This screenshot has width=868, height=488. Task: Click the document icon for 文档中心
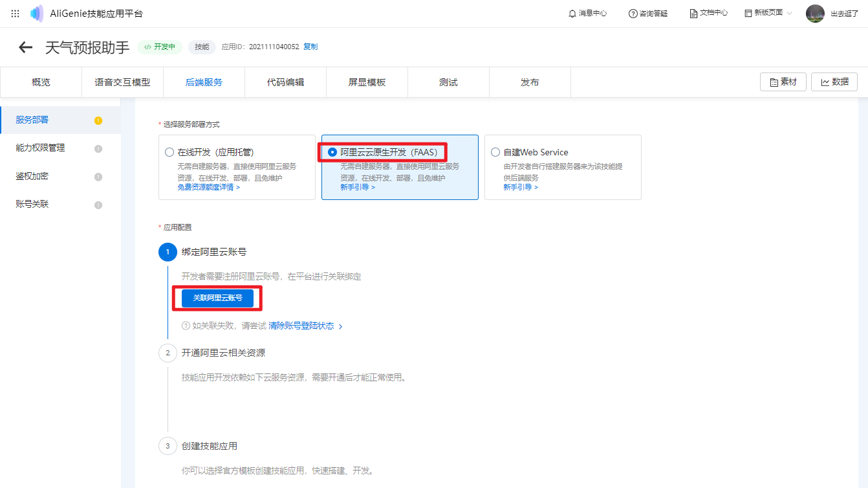(x=693, y=14)
